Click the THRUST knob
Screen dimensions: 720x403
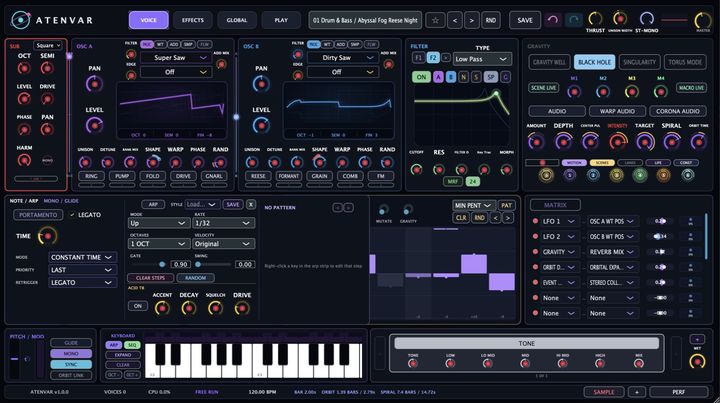[x=595, y=19]
